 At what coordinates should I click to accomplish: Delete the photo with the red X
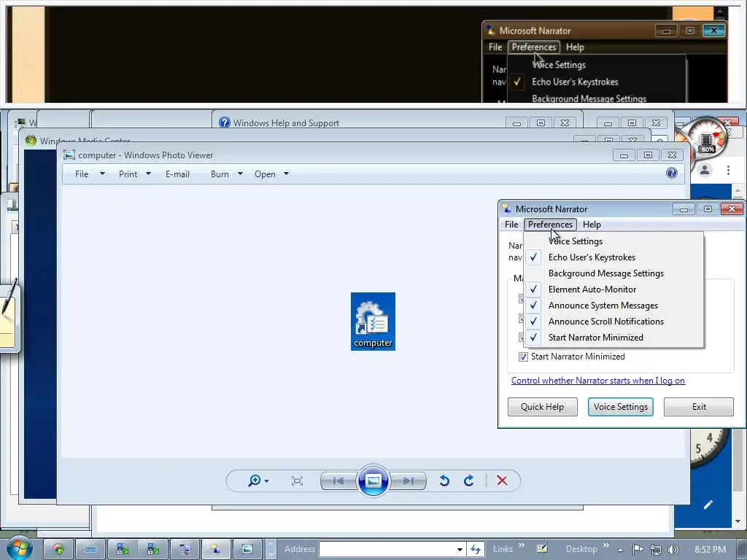pos(502,481)
